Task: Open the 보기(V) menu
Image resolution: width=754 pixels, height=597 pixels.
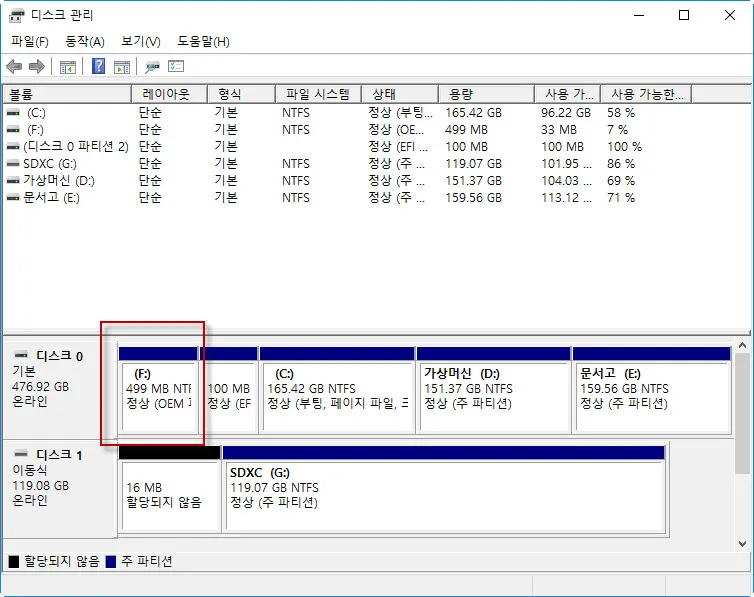Action: point(140,42)
